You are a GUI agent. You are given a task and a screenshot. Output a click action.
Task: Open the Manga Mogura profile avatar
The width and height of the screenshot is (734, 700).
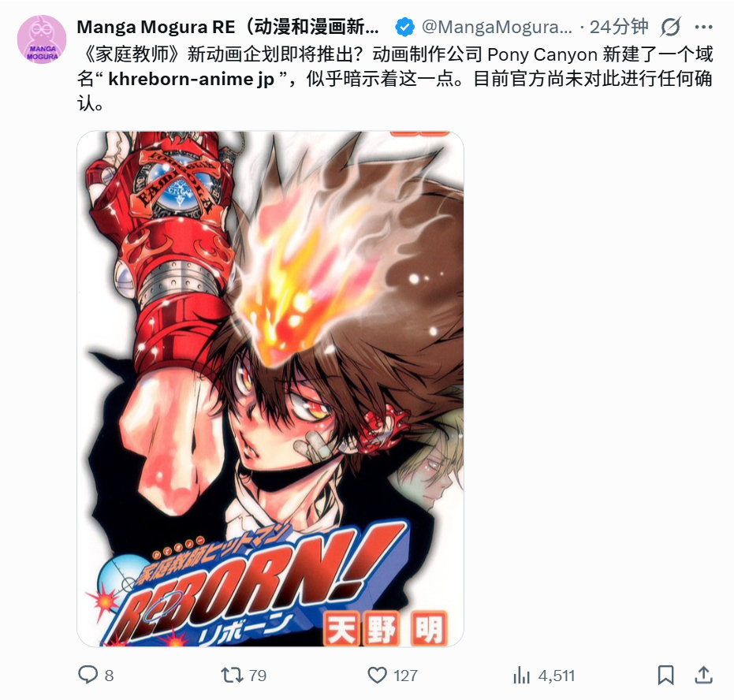pyautogui.click(x=42, y=39)
